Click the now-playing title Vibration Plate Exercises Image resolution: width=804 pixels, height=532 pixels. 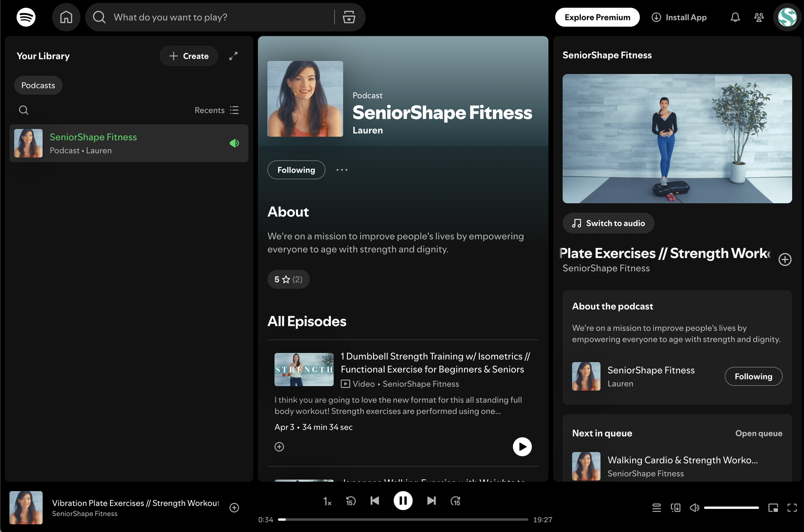(136, 503)
